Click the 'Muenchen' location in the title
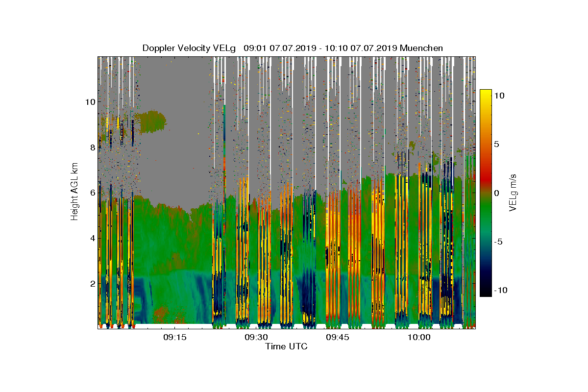 coord(421,48)
